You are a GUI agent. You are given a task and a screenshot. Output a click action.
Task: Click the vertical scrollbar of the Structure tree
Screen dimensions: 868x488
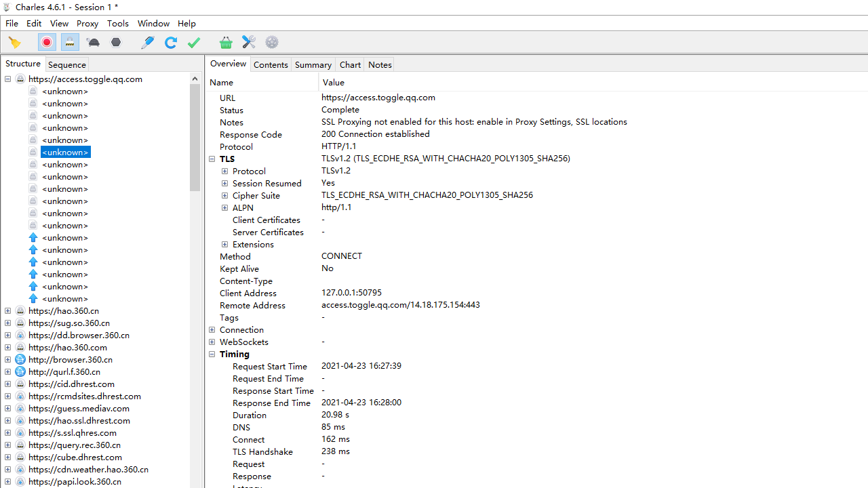pos(195,136)
